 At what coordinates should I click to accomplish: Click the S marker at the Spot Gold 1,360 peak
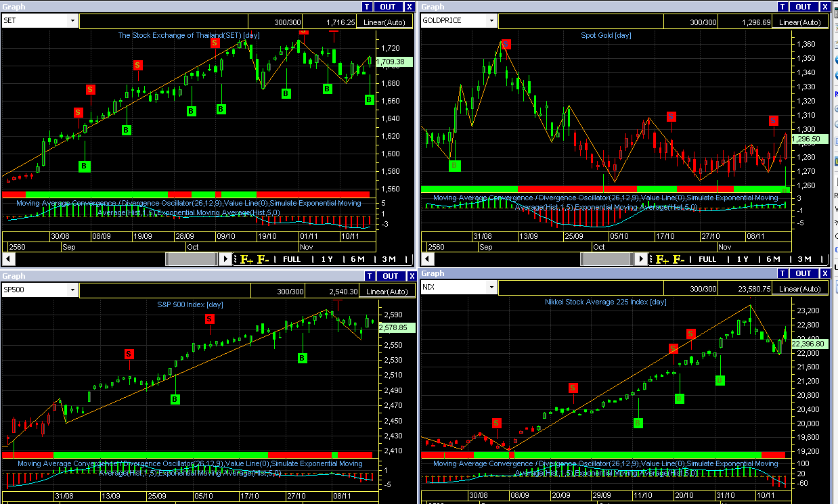tap(506, 45)
